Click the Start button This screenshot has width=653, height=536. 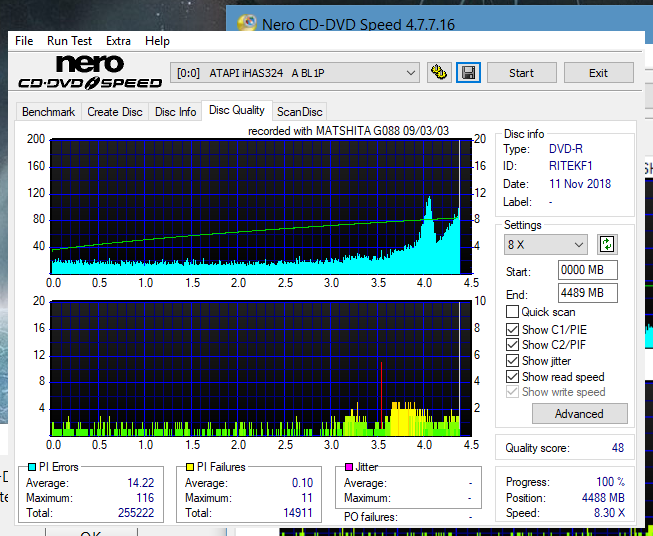point(521,73)
